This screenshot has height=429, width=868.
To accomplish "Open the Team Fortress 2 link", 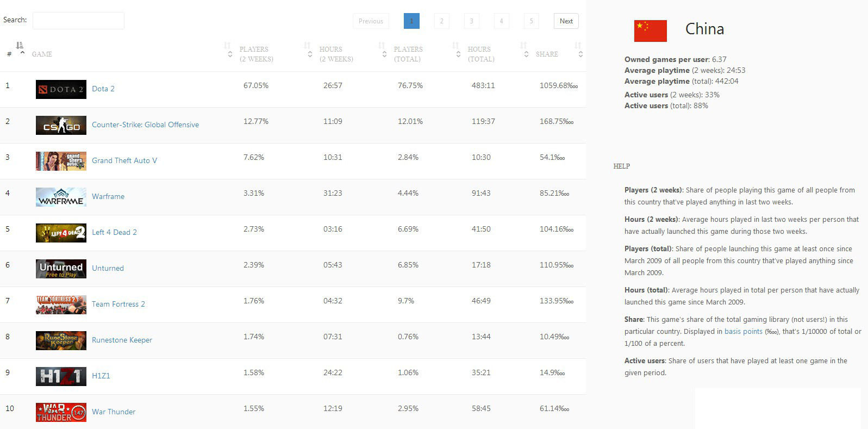I will (x=118, y=304).
